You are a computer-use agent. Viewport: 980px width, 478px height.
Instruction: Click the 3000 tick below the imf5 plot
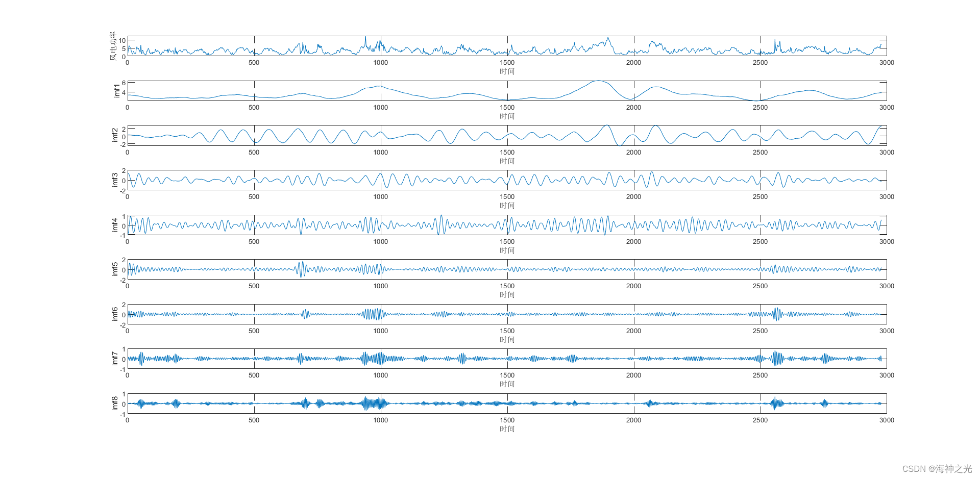887,286
